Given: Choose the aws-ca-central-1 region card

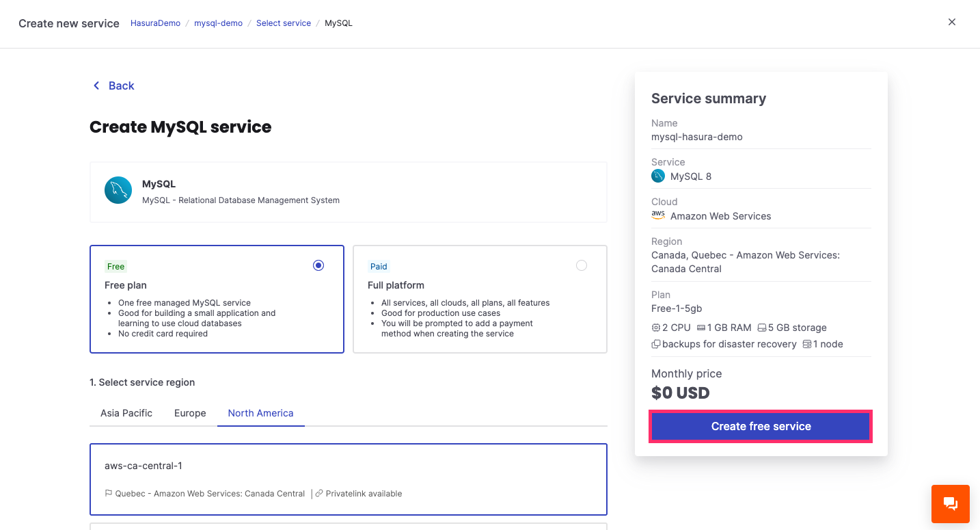Looking at the screenshot, I should [349, 479].
